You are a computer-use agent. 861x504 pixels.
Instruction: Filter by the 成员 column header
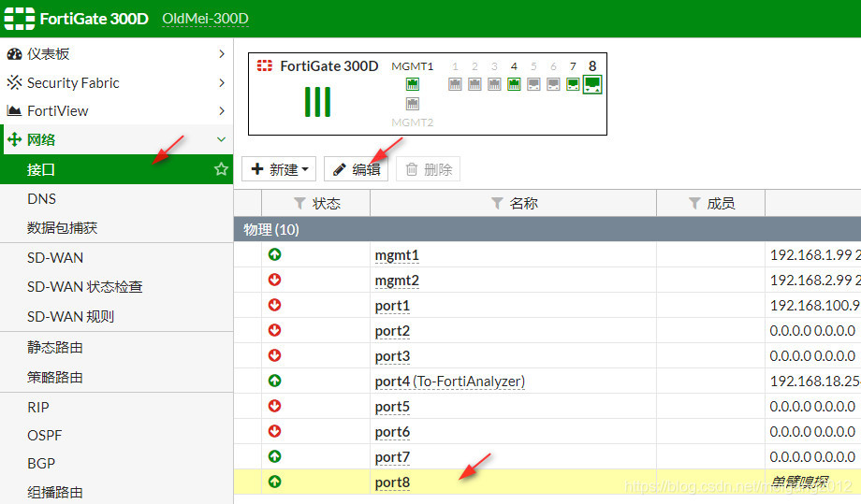711,204
